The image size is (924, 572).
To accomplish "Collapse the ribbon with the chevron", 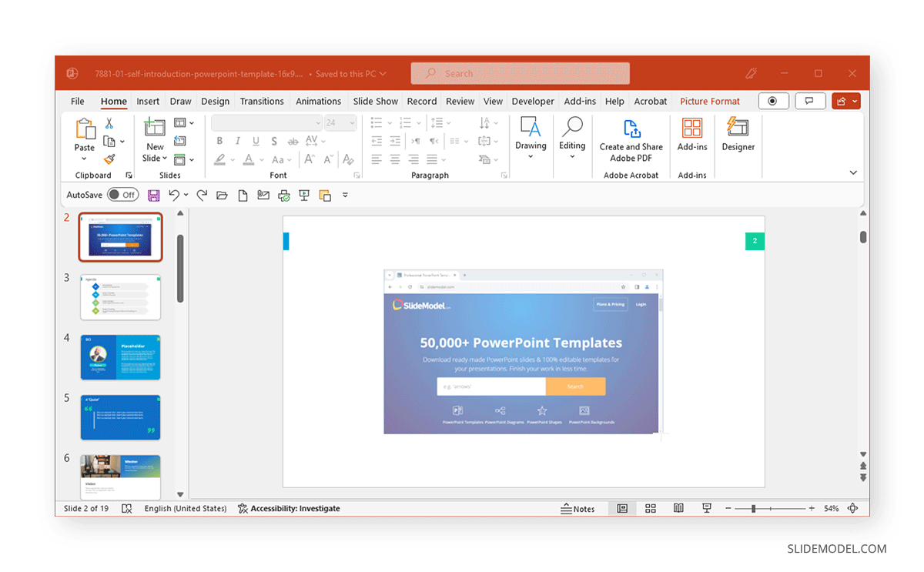I will pyautogui.click(x=853, y=172).
